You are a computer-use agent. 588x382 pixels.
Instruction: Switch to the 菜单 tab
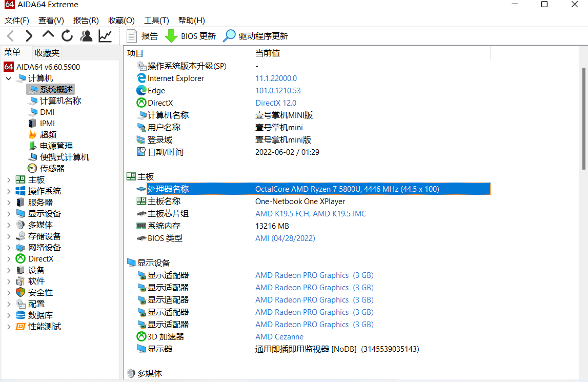pos(12,52)
